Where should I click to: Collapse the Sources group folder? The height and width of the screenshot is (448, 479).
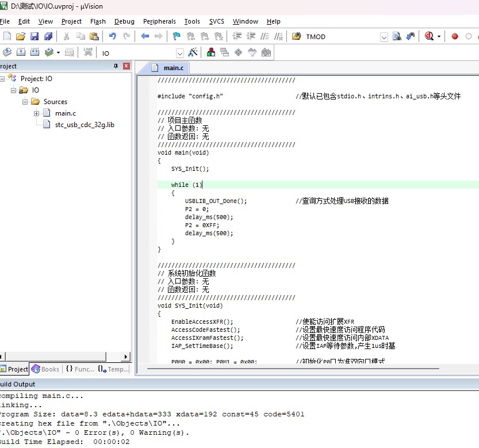25,102
